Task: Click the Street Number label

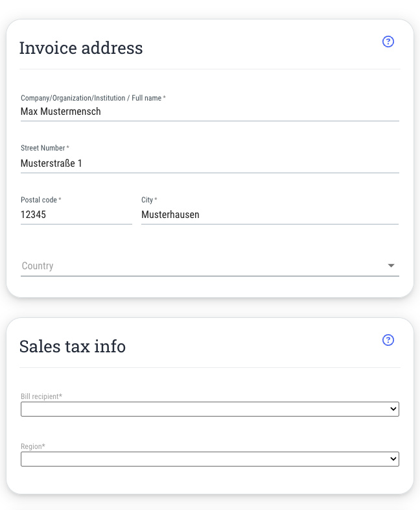Action: 44,148
